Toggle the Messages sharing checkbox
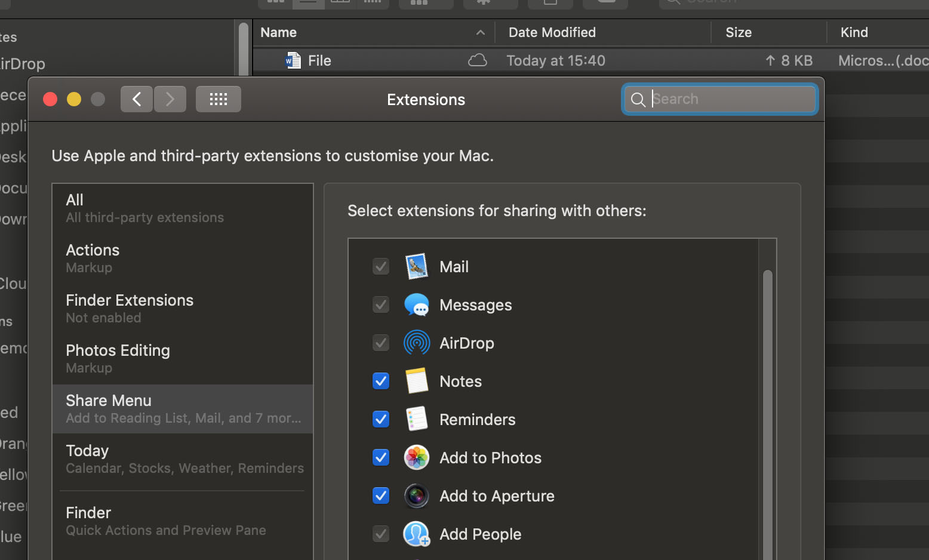The width and height of the screenshot is (929, 560). coord(381,304)
